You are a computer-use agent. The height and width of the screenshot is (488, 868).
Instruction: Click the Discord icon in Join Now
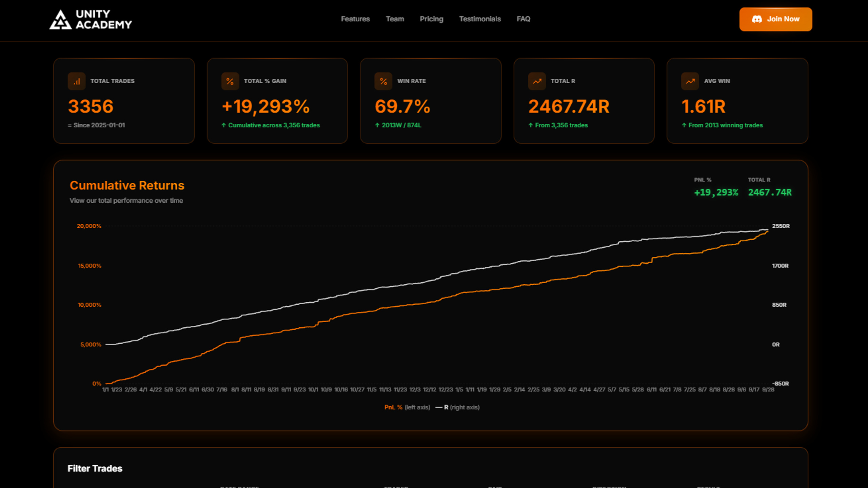[x=757, y=19]
